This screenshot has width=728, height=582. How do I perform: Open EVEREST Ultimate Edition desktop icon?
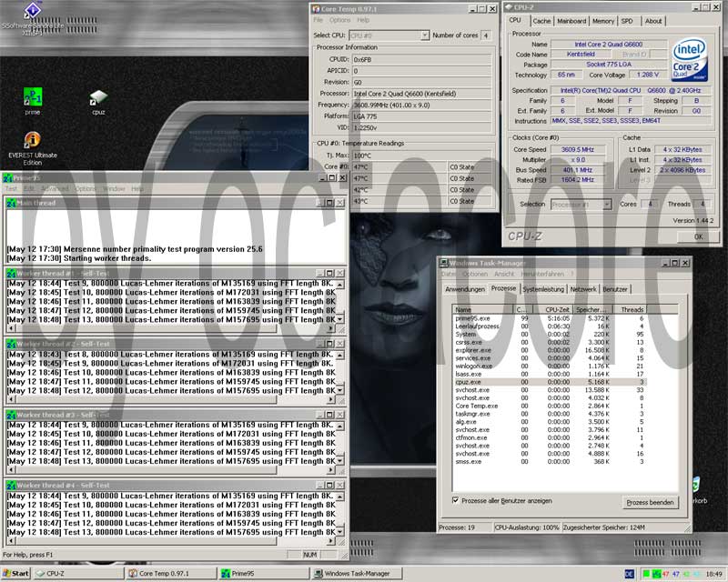coord(33,139)
